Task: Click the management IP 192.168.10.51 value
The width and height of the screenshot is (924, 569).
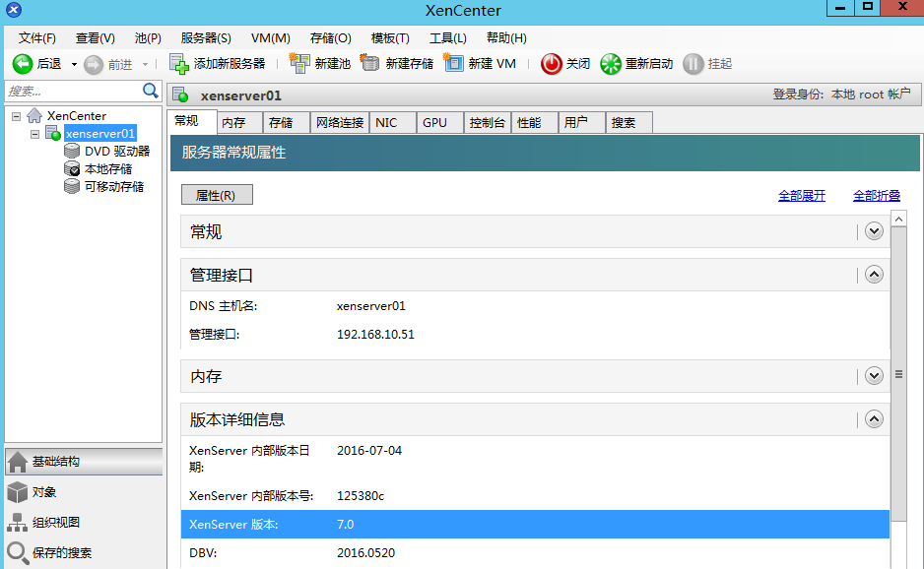Action: [x=375, y=335]
